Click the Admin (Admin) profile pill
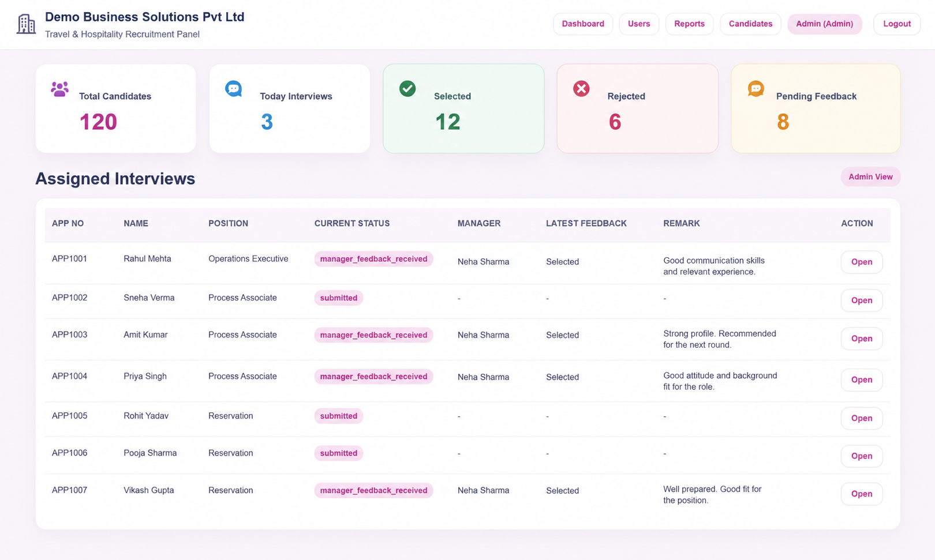Image resolution: width=935 pixels, height=560 pixels. click(x=824, y=24)
